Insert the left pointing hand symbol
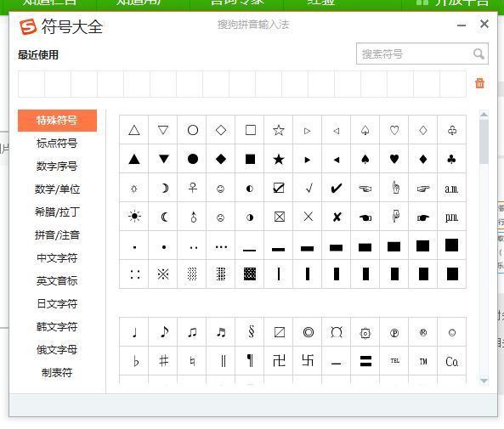This screenshot has height=429, width=504. tap(365, 189)
